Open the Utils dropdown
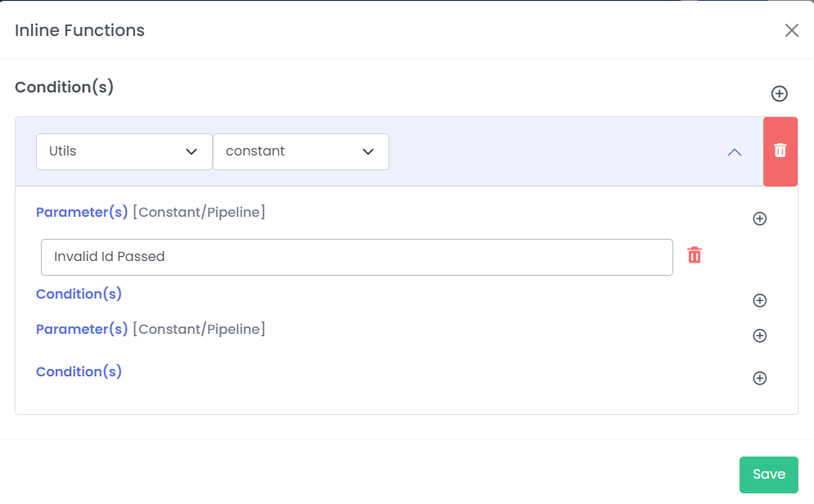 pos(124,151)
